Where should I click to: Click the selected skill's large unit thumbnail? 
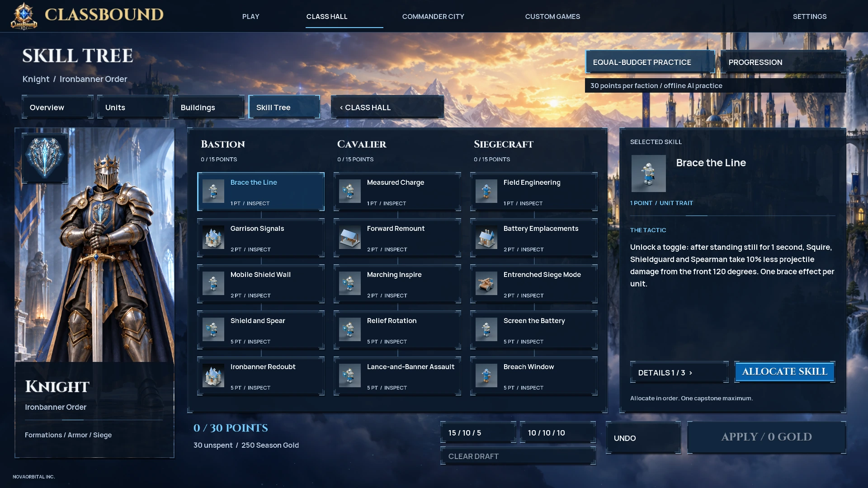(648, 174)
